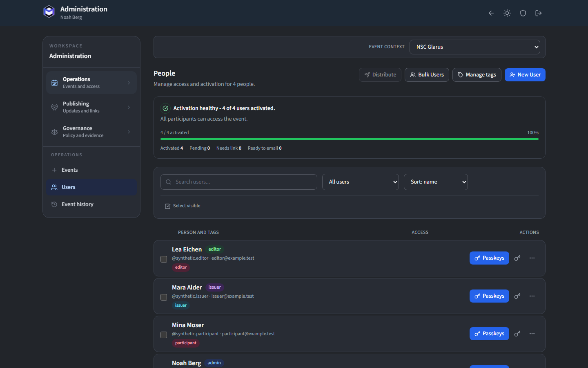Click the Administration logo icon
Image resolution: width=588 pixels, height=368 pixels.
pos(49,12)
